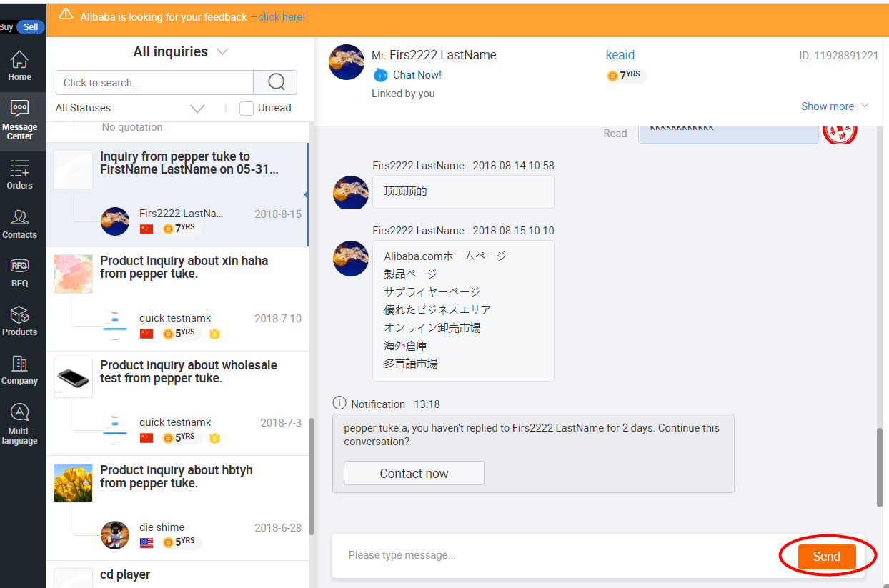
Task: Open product inquiry about xin haha
Action: (177, 299)
